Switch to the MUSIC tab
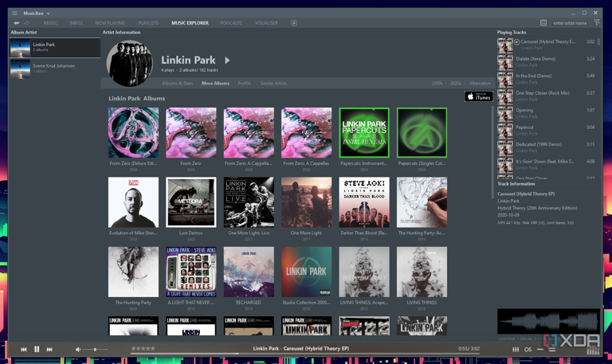The width and height of the screenshot is (612, 364). coord(50,23)
